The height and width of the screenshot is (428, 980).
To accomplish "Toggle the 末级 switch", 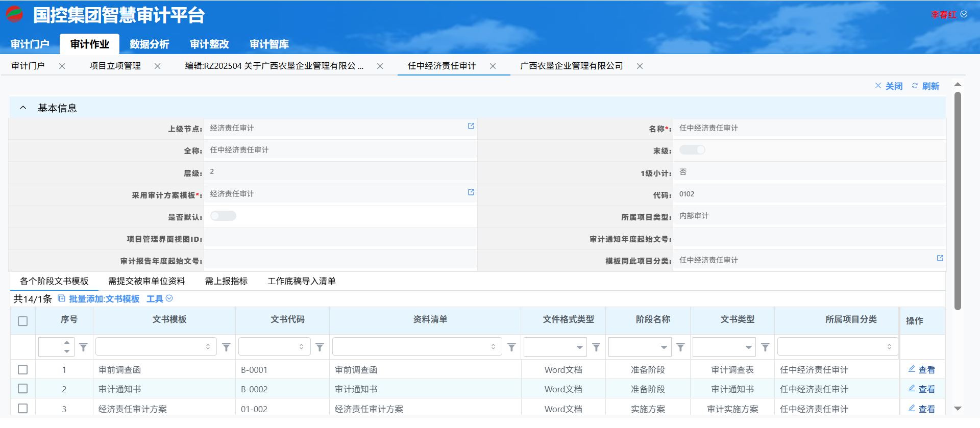I will click(x=692, y=150).
